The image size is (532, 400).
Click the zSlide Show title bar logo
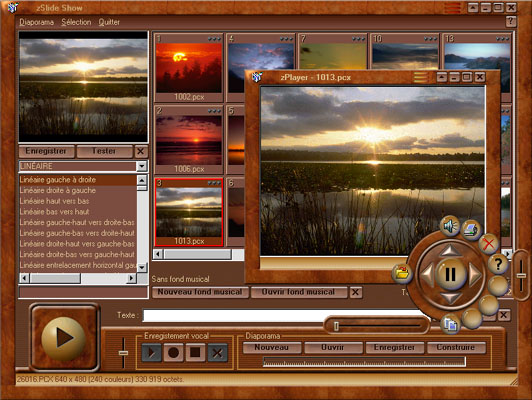coord(13,7)
